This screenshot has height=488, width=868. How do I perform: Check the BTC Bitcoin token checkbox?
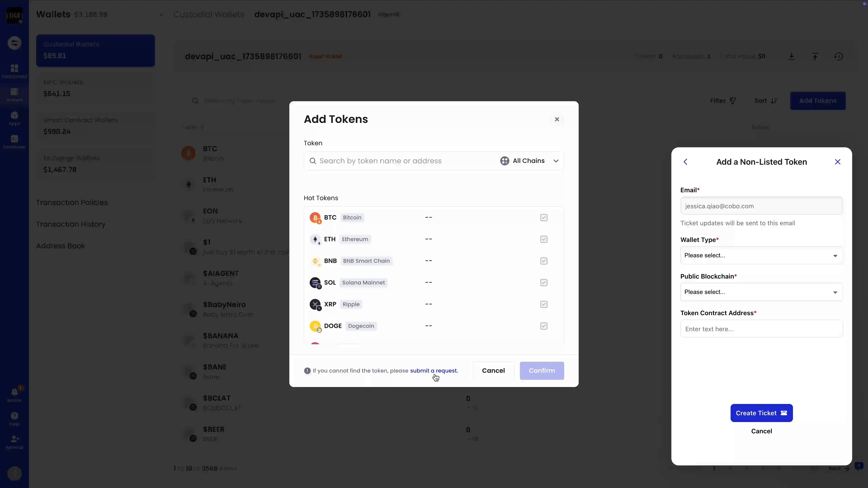coord(543,218)
